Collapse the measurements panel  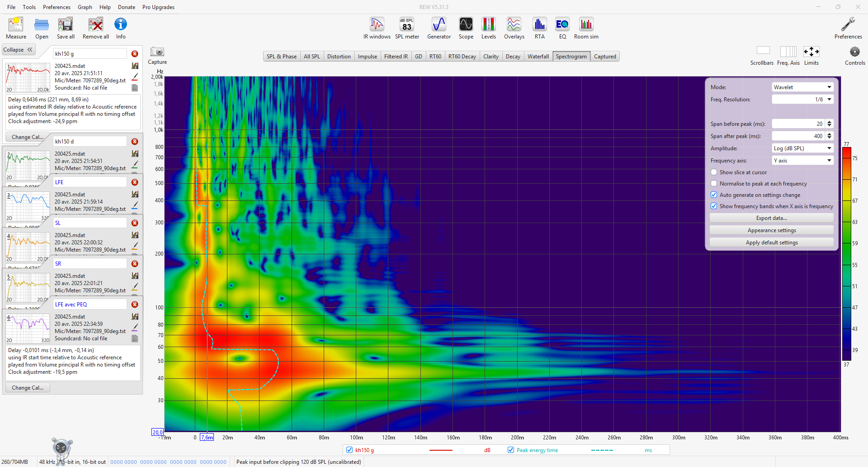(x=19, y=50)
